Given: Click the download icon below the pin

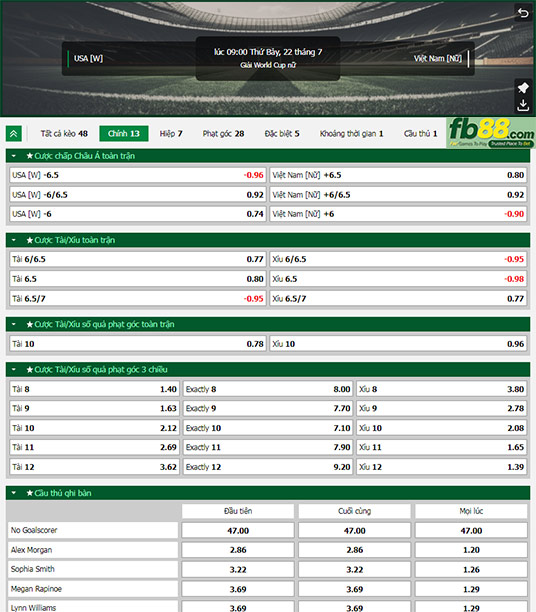Looking at the screenshot, I should point(523,105).
